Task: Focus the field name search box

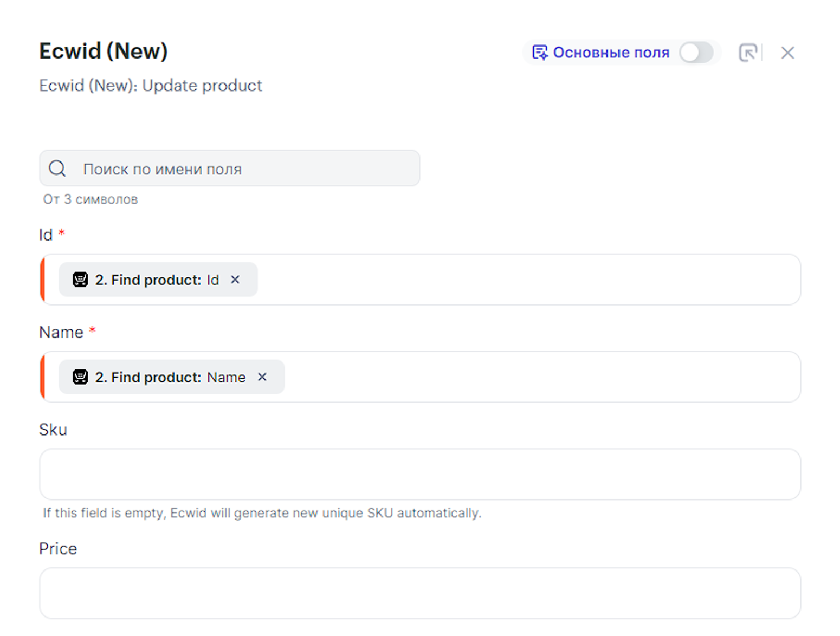Action: click(244, 168)
